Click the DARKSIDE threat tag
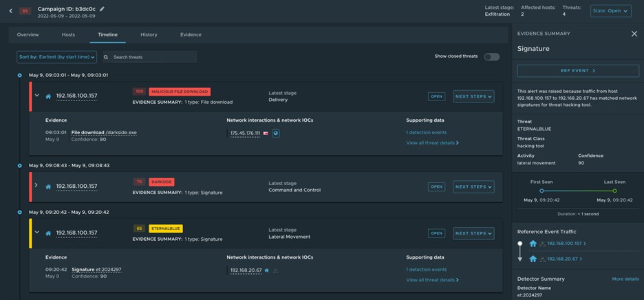This screenshot has width=644, height=300. point(162,182)
